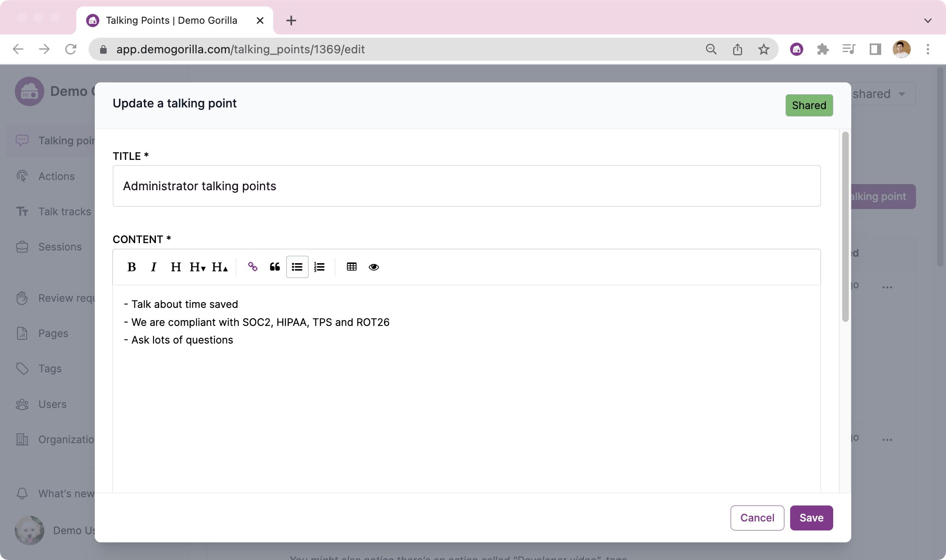Open Actions in the sidebar
The width and height of the screenshot is (946, 560).
pyautogui.click(x=57, y=176)
